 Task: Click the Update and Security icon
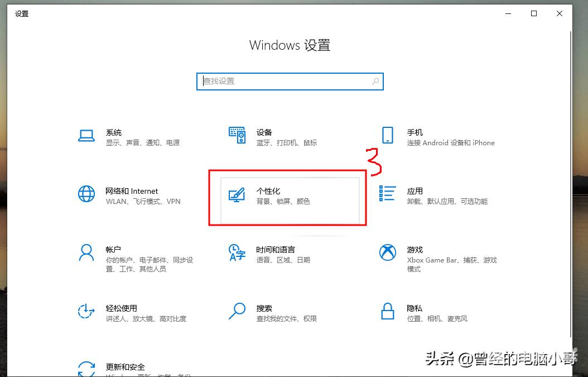pos(86,369)
